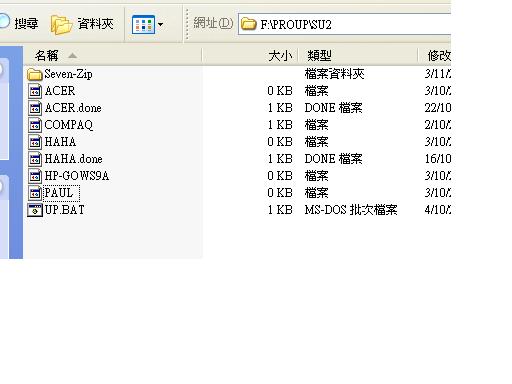Click the COMPAQ file name
This screenshot has height=384, width=512.
(x=69, y=125)
